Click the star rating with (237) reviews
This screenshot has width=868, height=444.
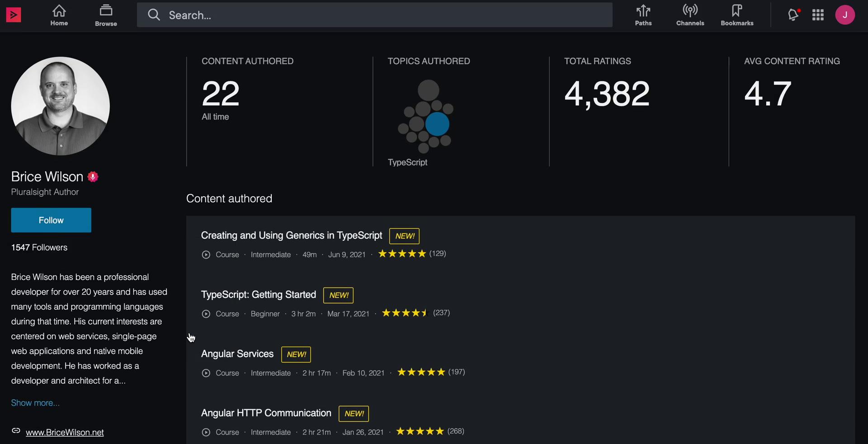tap(406, 313)
